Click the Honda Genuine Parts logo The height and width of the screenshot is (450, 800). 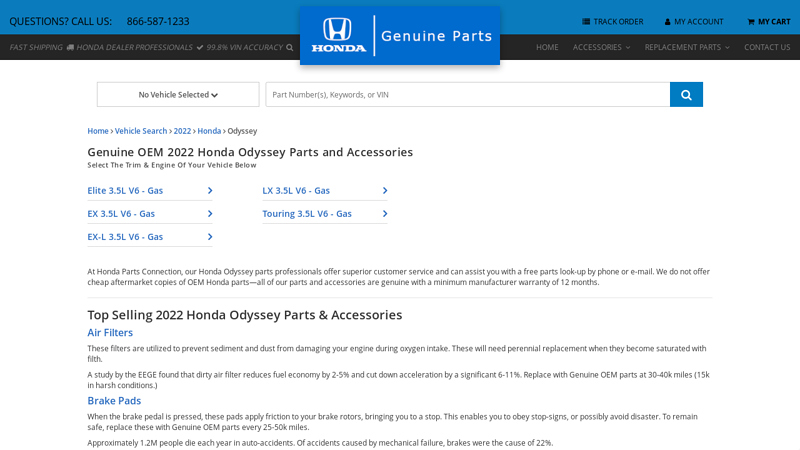pos(400,36)
